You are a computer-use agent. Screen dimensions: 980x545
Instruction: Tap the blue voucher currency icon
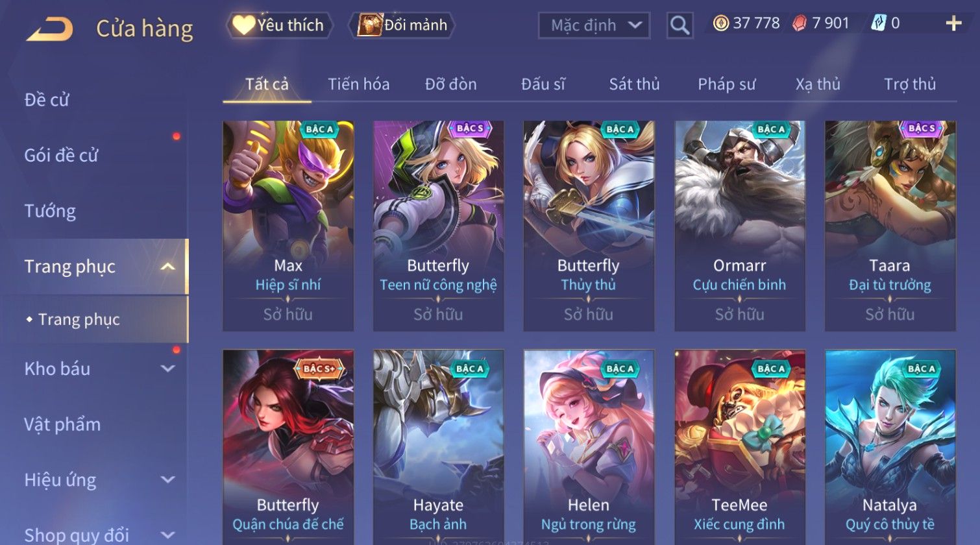click(x=877, y=23)
